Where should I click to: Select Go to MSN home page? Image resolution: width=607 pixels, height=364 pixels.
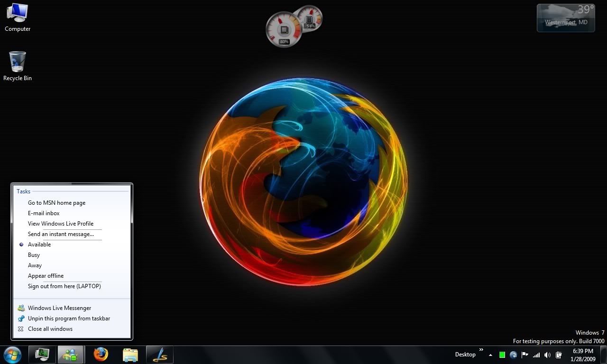56,203
